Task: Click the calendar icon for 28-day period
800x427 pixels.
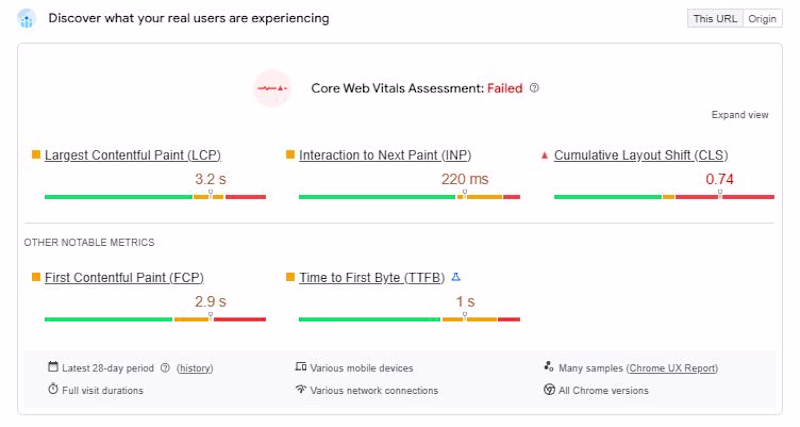Action: click(53, 368)
